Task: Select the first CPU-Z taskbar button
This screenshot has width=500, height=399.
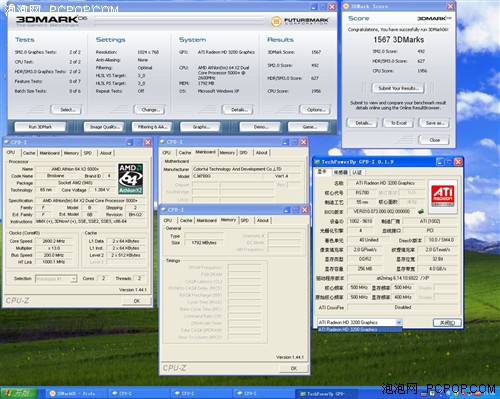Action: point(138,394)
